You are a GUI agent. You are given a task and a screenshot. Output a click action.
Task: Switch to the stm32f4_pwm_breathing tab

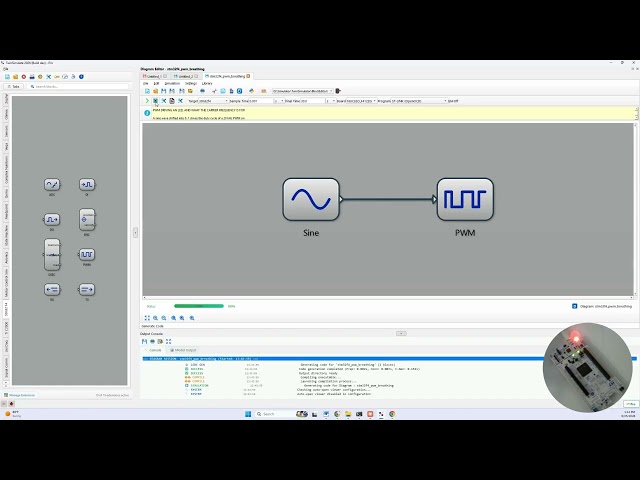pos(227,76)
